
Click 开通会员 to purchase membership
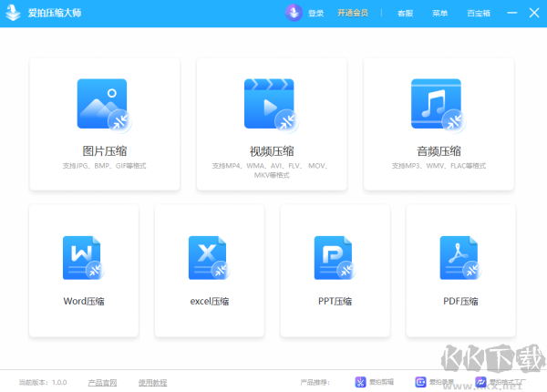353,14
